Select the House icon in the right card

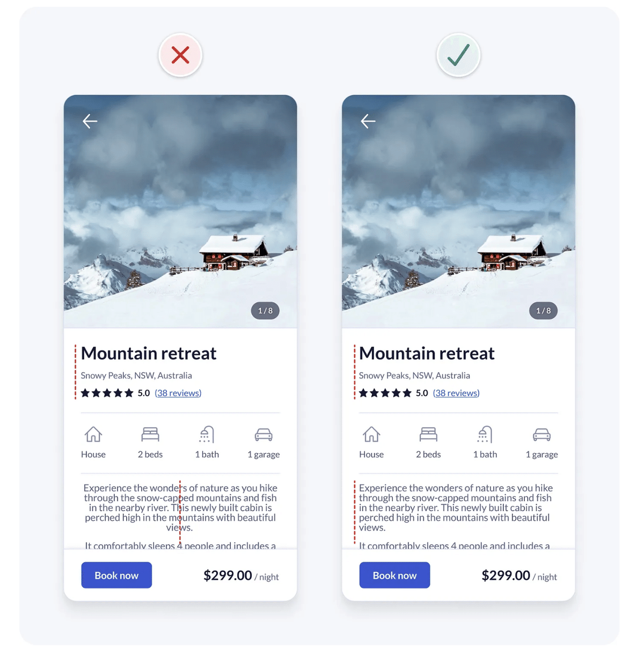pos(371,434)
